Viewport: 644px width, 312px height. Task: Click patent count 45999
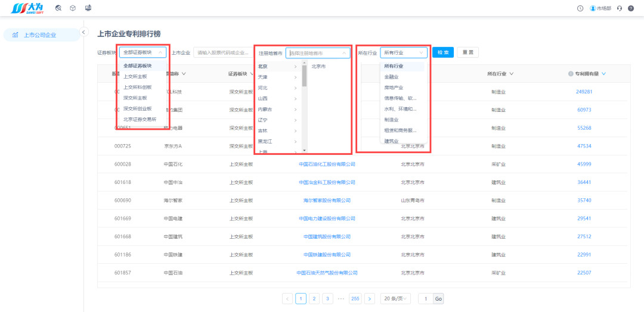pyautogui.click(x=584, y=164)
